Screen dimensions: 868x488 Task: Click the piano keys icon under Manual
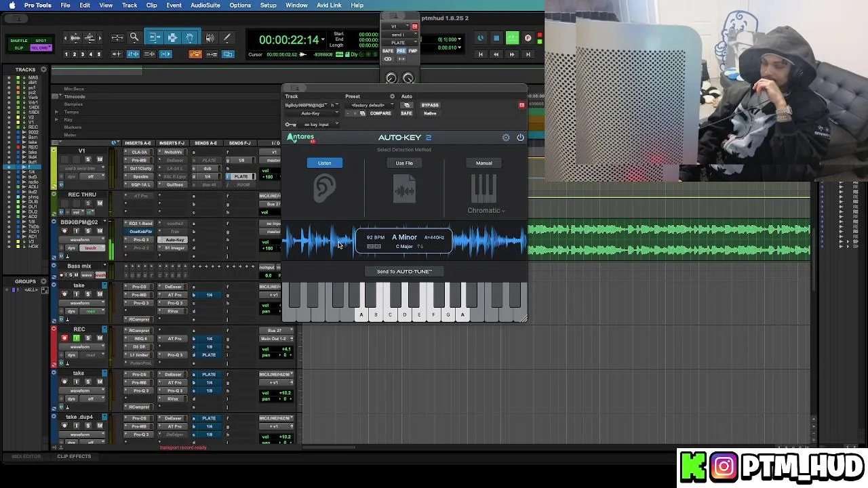point(484,188)
